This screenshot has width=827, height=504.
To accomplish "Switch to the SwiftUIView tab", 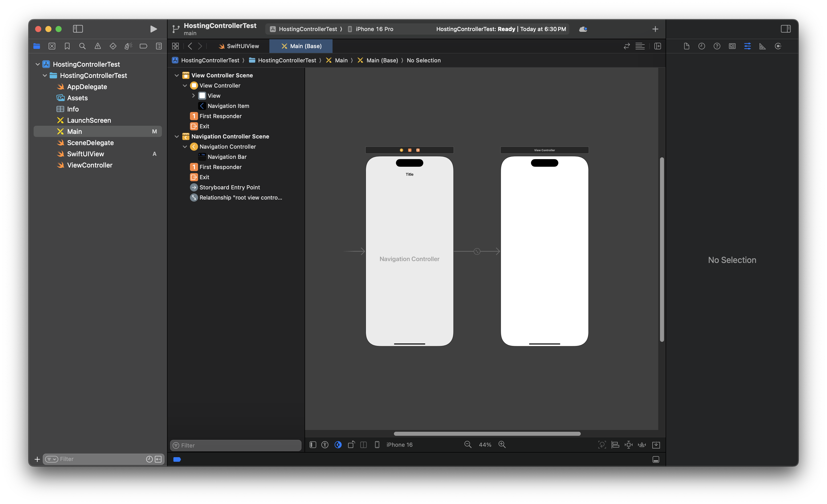I will point(239,46).
